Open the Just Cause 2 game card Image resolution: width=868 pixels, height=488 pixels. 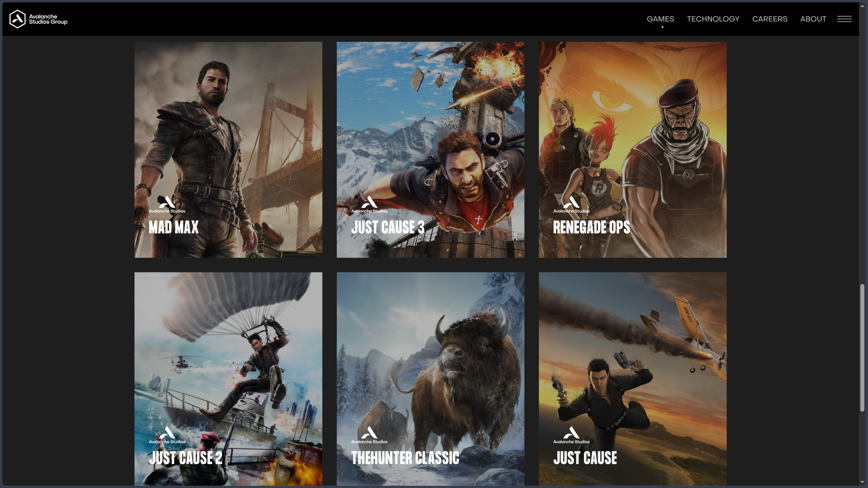(228, 379)
